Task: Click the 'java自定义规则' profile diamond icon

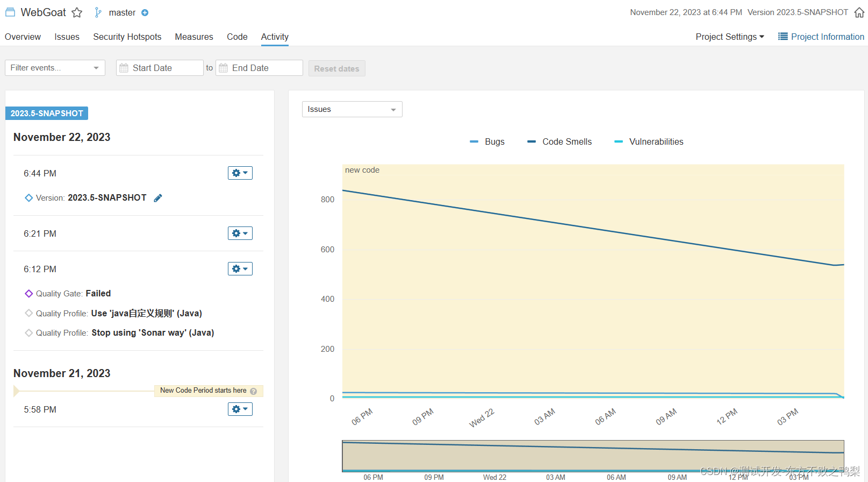Action: [29, 313]
